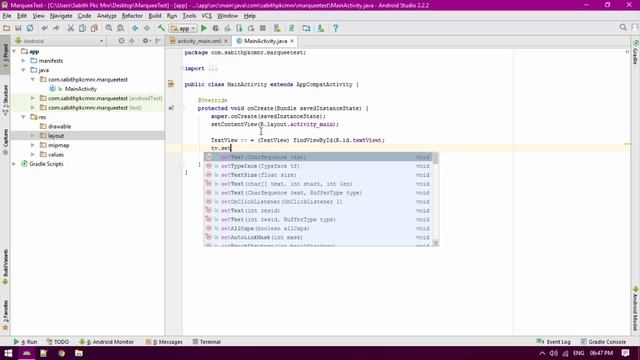640x360 pixels.
Task: Choose setTextSize(float size) completion
Action: click(318, 175)
